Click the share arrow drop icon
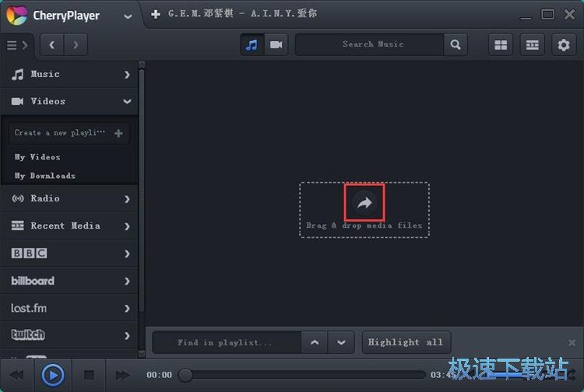This screenshot has height=392, width=584. [364, 203]
